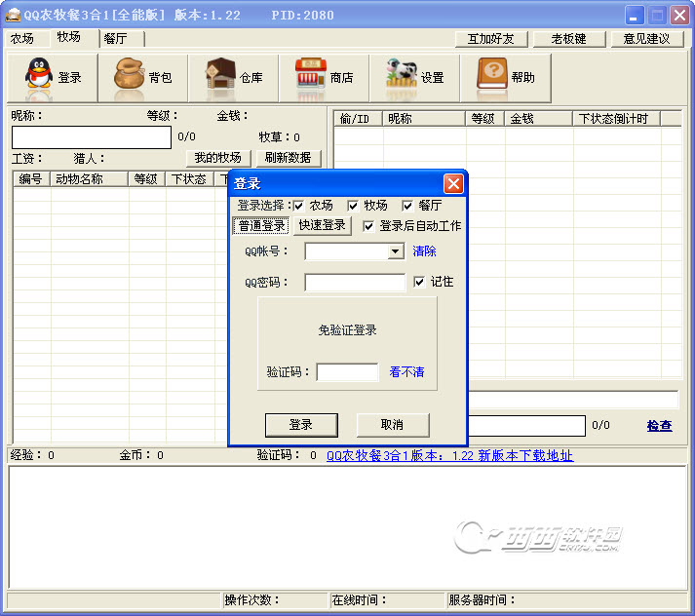Click the 金钱 column header in friend list
The width and height of the screenshot is (695, 616).
(x=538, y=119)
